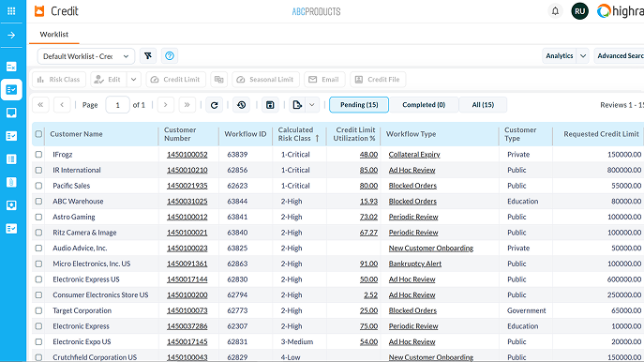
Task: Go to the last page
Action: click(187, 105)
